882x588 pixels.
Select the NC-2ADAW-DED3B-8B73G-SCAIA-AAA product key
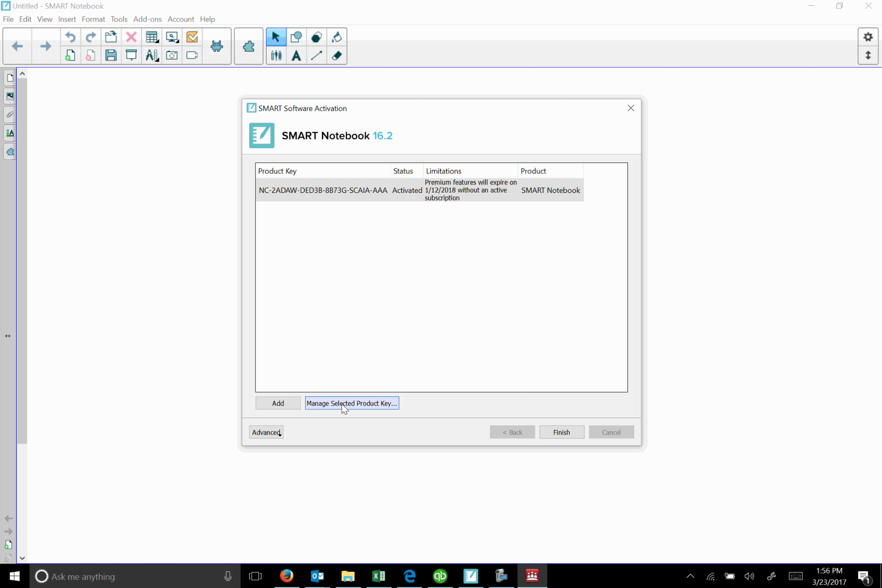pyautogui.click(x=419, y=190)
